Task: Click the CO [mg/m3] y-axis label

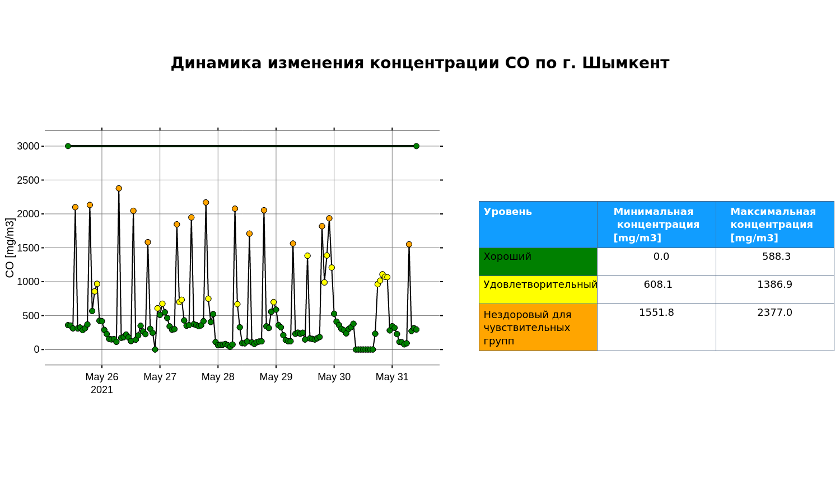Action: 10,248
